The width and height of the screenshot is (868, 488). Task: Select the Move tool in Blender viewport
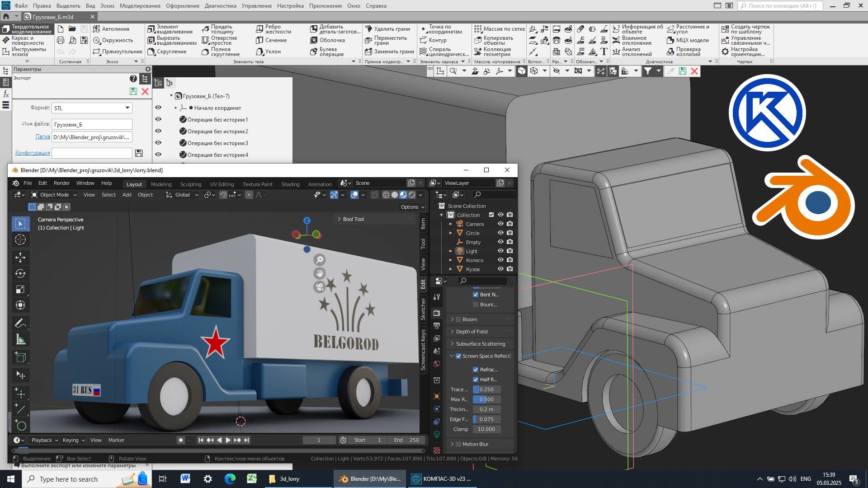pos(20,258)
